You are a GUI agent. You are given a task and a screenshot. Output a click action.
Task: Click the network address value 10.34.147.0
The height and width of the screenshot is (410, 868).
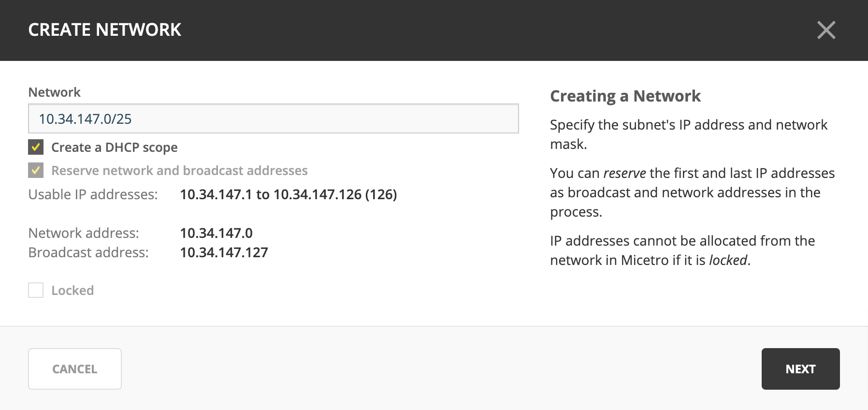pos(217,233)
